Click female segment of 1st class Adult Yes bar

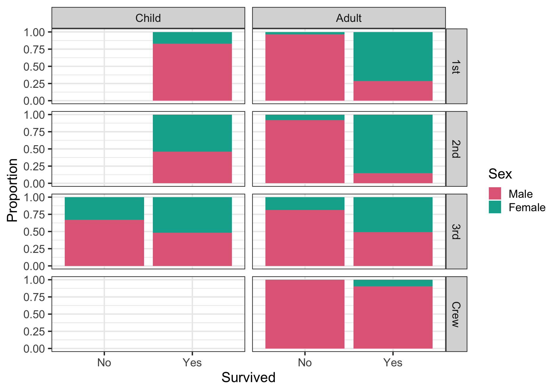click(x=393, y=56)
